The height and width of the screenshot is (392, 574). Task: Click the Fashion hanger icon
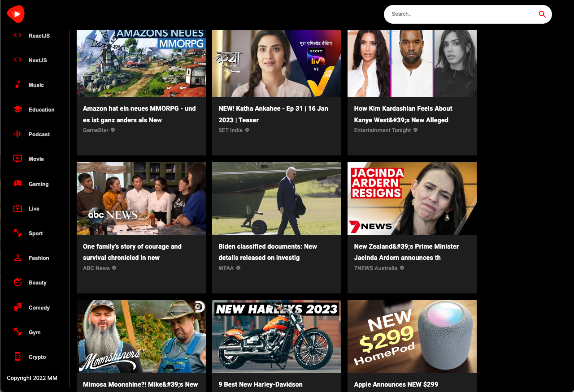(x=17, y=258)
